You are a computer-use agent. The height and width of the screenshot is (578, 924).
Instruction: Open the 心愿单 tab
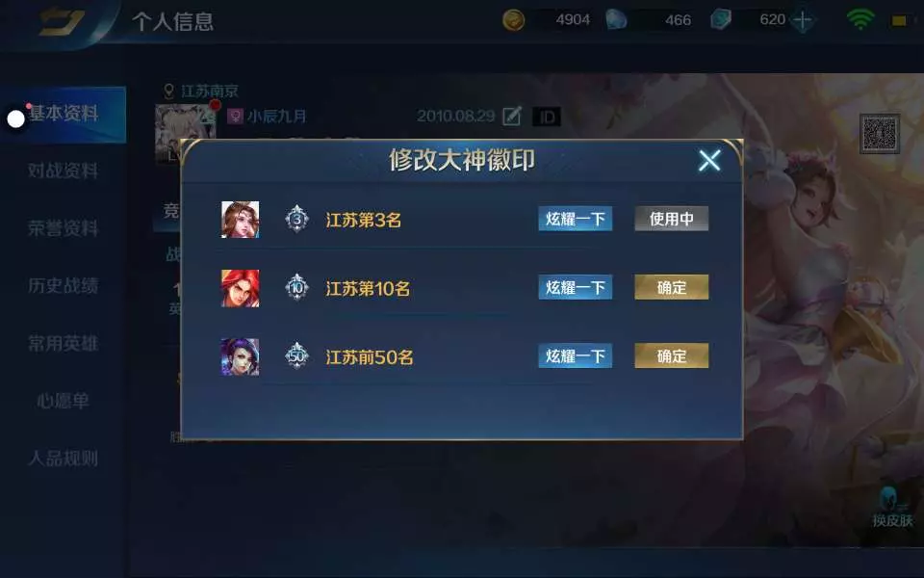click(x=64, y=401)
